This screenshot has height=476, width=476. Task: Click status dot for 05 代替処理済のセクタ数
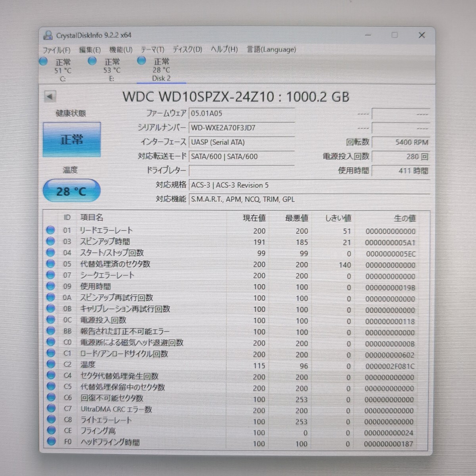tap(50, 263)
